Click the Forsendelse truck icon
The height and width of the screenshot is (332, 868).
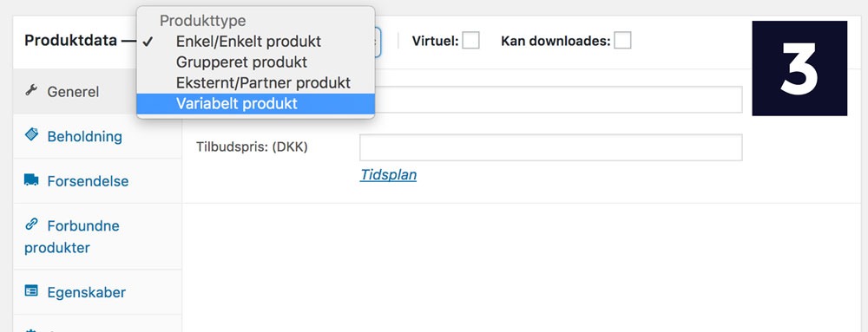31,180
